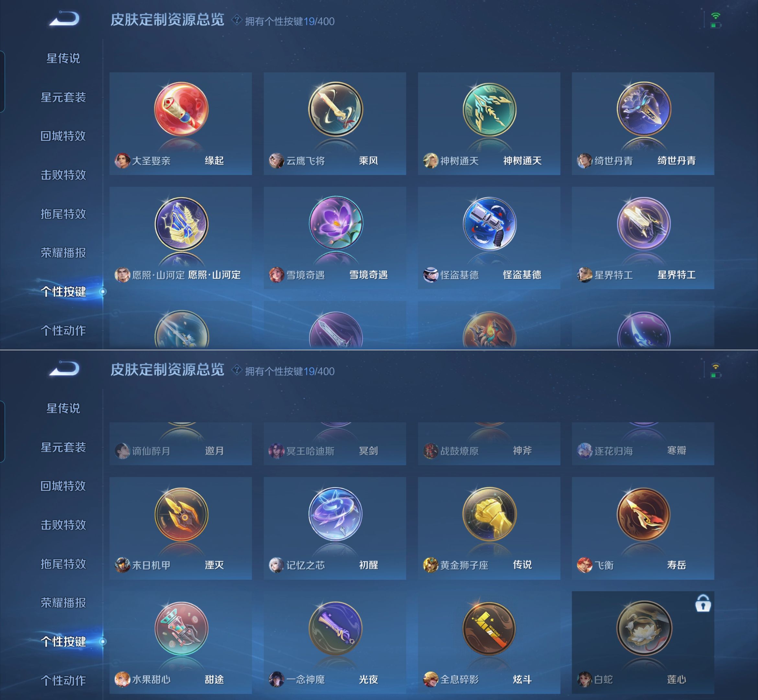Select the golden fist 传说 icon
This screenshot has height=700, width=758.
[489, 514]
